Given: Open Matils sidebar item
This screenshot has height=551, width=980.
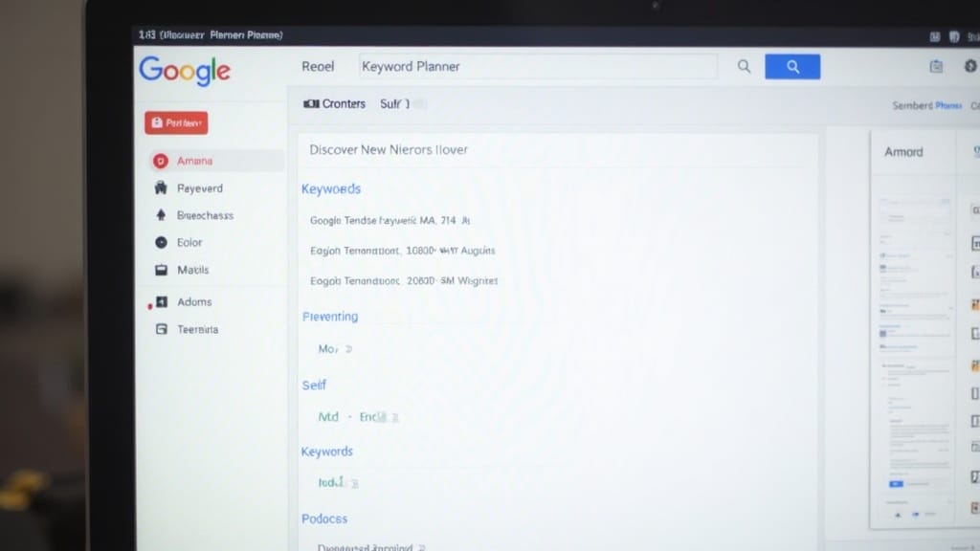Looking at the screenshot, I should (x=192, y=270).
